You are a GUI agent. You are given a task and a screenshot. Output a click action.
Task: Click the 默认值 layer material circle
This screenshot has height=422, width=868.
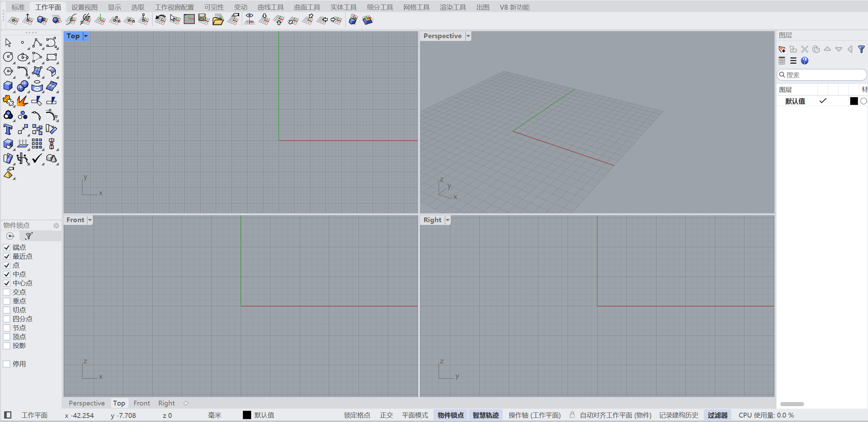[864, 101]
